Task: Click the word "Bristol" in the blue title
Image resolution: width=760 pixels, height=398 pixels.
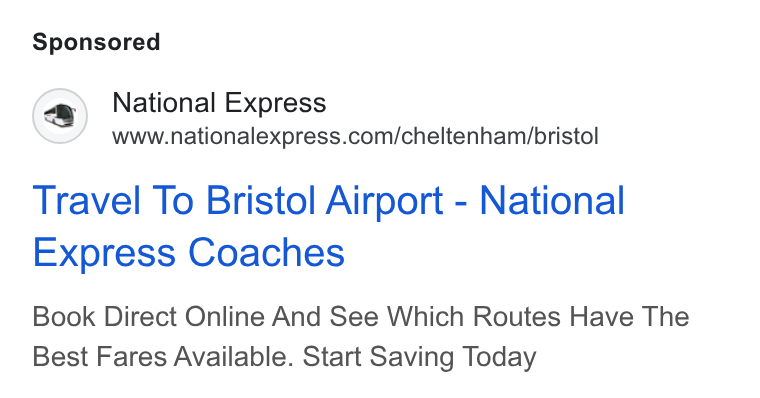Action: pos(262,200)
